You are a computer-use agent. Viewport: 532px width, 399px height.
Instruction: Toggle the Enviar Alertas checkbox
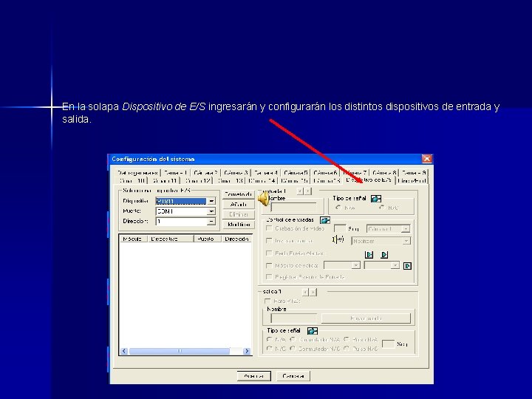point(269,253)
